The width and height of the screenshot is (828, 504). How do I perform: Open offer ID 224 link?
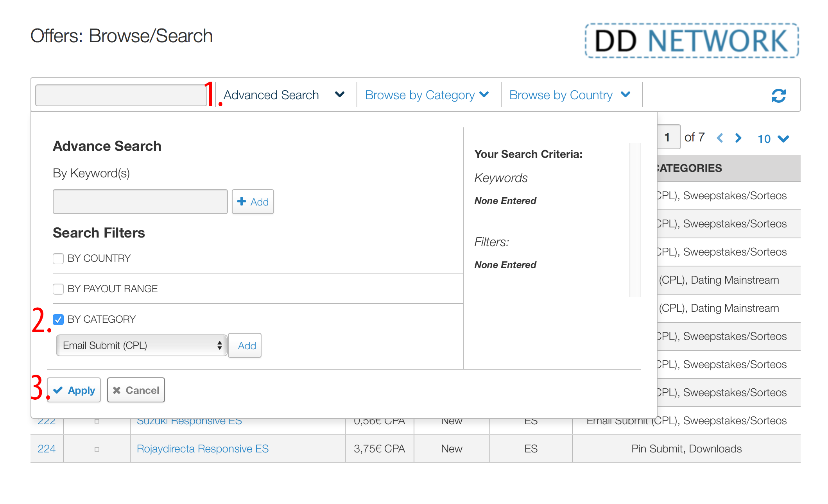[x=47, y=449]
